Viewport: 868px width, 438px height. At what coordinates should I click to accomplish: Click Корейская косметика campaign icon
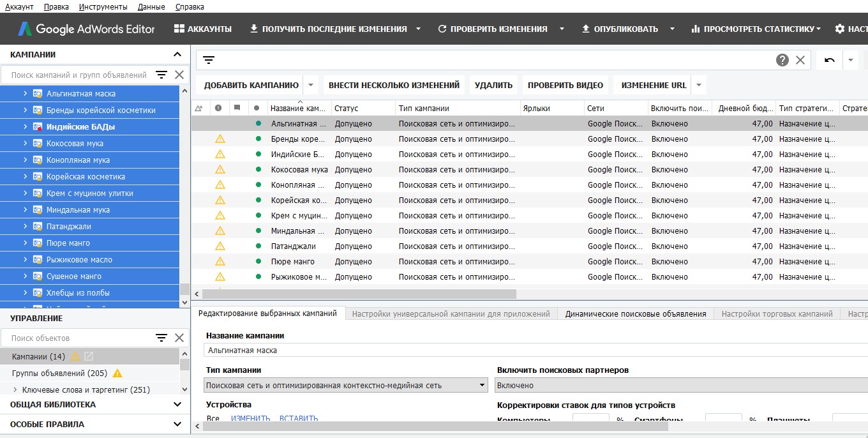coord(38,176)
